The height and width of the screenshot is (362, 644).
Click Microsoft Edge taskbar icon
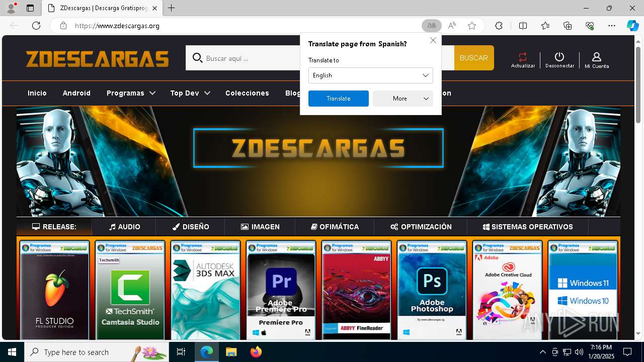tap(206, 352)
